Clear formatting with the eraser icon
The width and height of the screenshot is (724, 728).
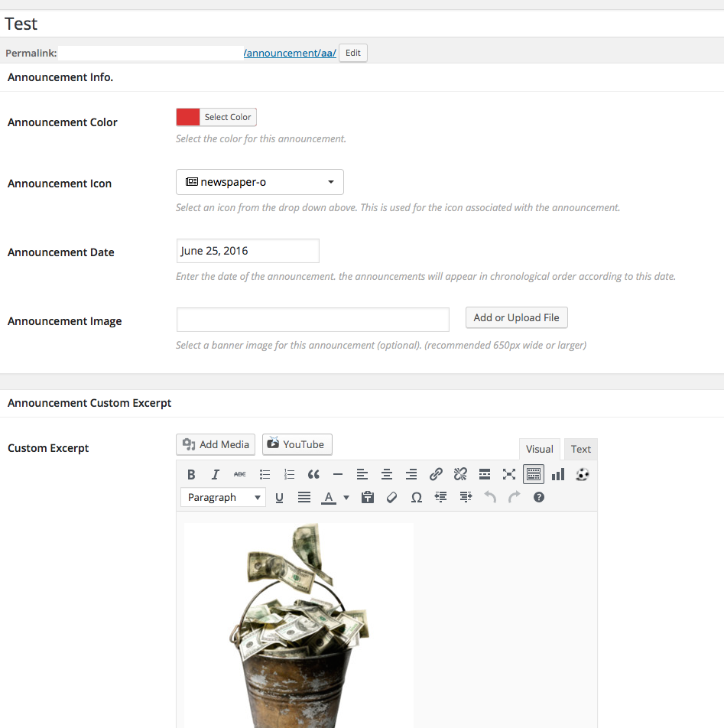tap(391, 498)
